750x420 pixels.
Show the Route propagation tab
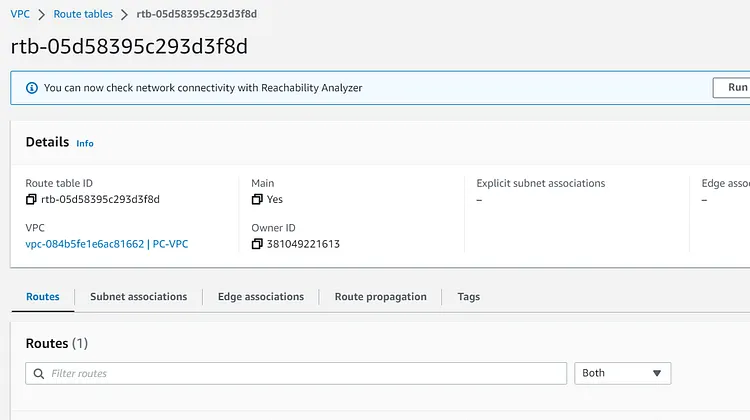(x=380, y=297)
